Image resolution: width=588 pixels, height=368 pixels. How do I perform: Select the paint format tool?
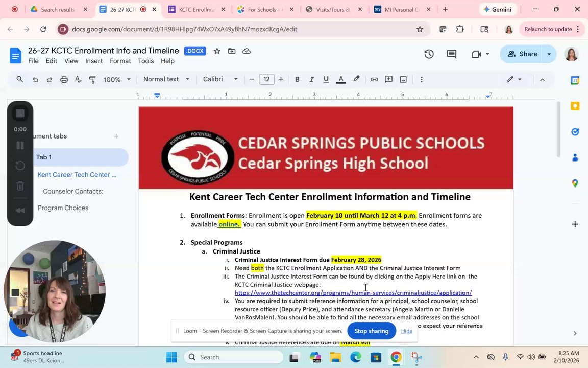(92, 79)
